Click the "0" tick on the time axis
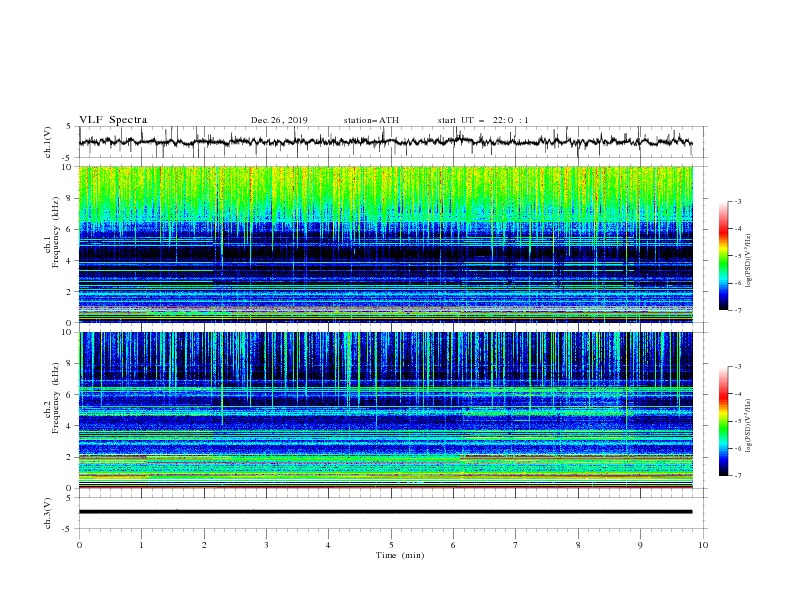This screenshot has height=612, width=792. pyautogui.click(x=79, y=545)
